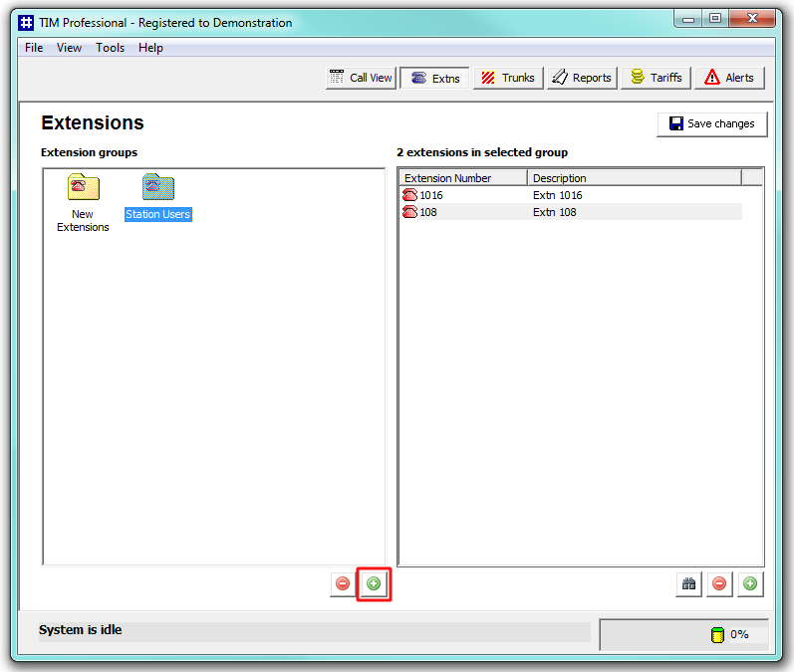Click the yellow database status icon
Screen dimensions: 794x672
tap(717, 634)
